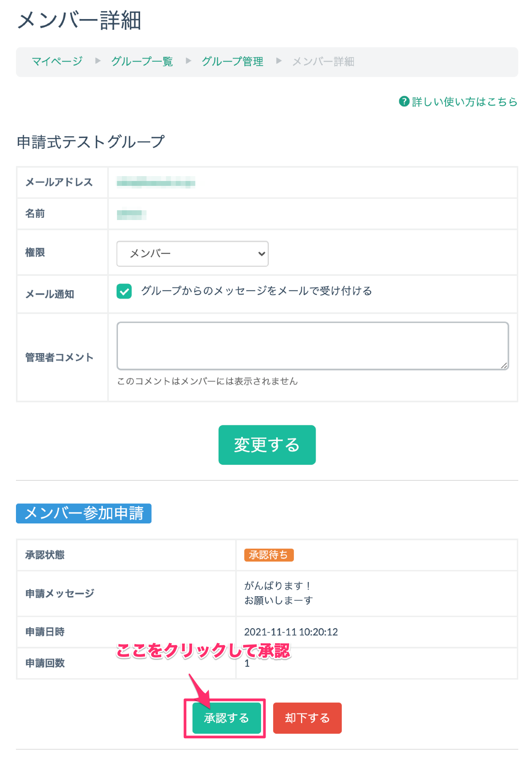532x763 pixels.
Task: Click the blue メンバー参加申請 section label
Action: click(84, 513)
